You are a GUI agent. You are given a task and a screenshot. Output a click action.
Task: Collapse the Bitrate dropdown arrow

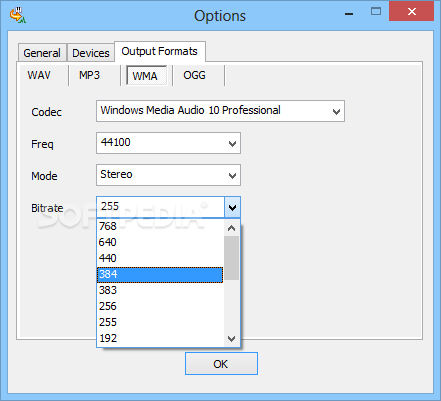pyautogui.click(x=232, y=207)
